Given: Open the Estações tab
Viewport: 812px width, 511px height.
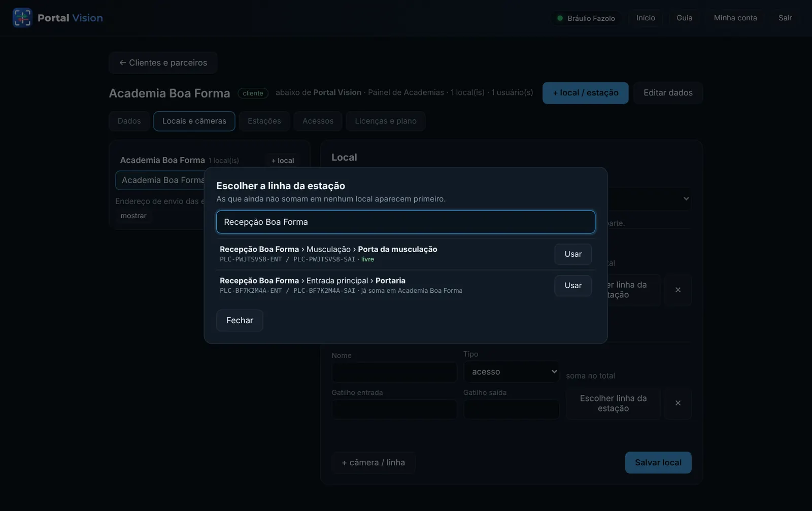Looking at the screenshot, I should [264, 121].
